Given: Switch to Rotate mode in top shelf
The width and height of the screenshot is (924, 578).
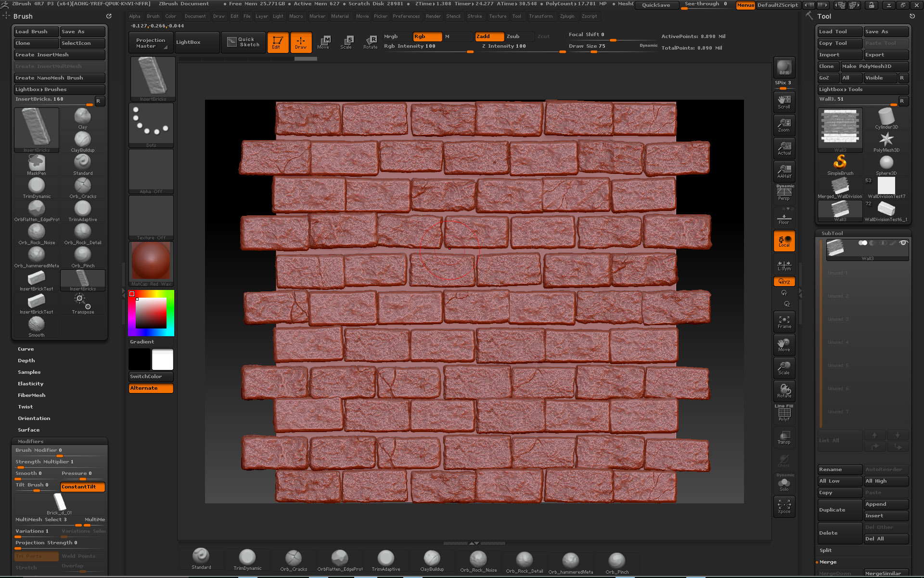Looking at the screenshot, I should pyautogui.click(x=370, y=42).
